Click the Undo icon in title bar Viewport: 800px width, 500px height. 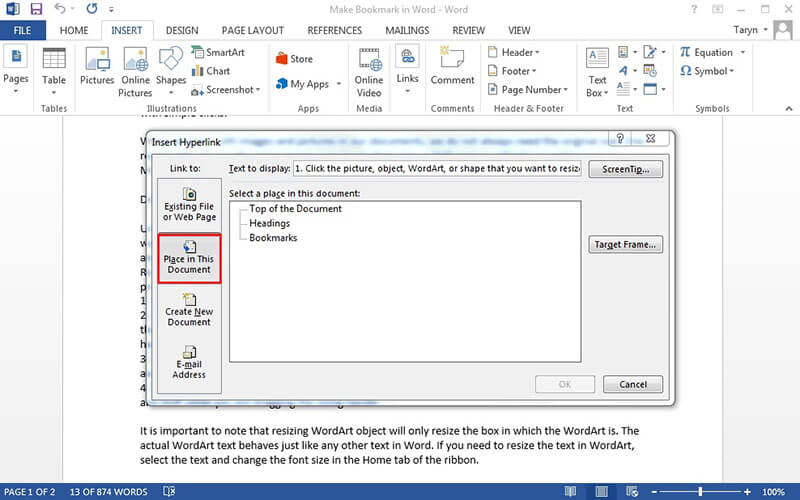pos(60,9)
